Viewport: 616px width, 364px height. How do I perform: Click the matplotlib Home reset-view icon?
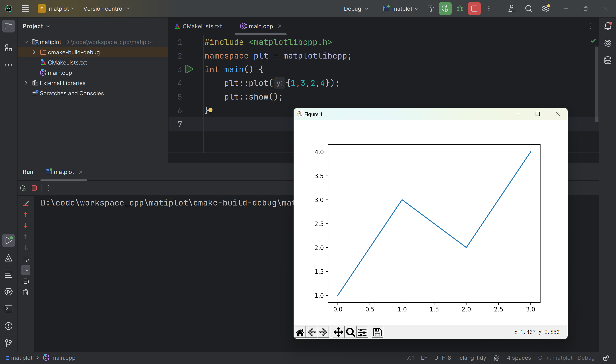(x=300, y=332)
